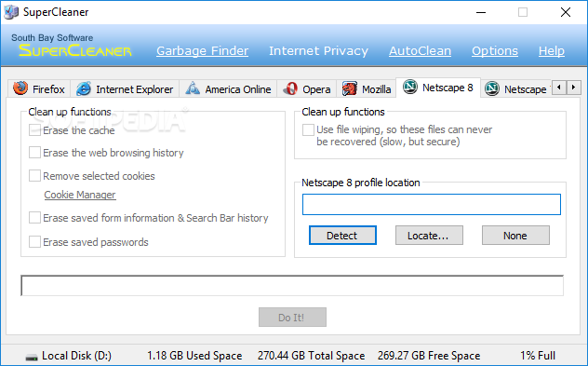Open the AutoClean page

[x=420, y=50]
